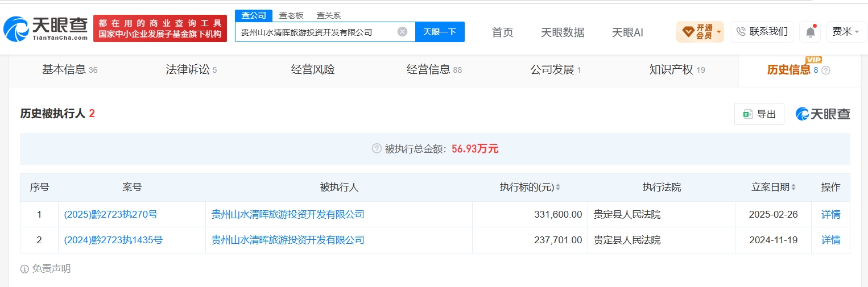Click the 2024-11-19 date cell

point(774,240)
